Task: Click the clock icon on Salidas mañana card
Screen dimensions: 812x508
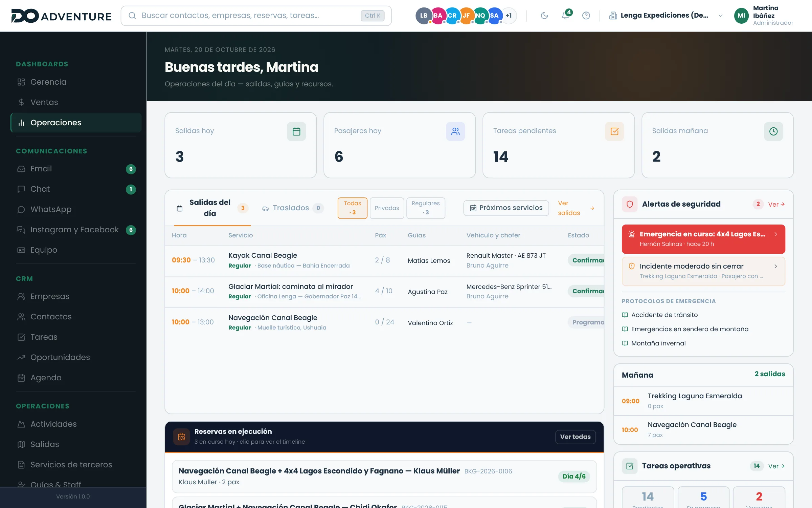Action: point(773,131)
